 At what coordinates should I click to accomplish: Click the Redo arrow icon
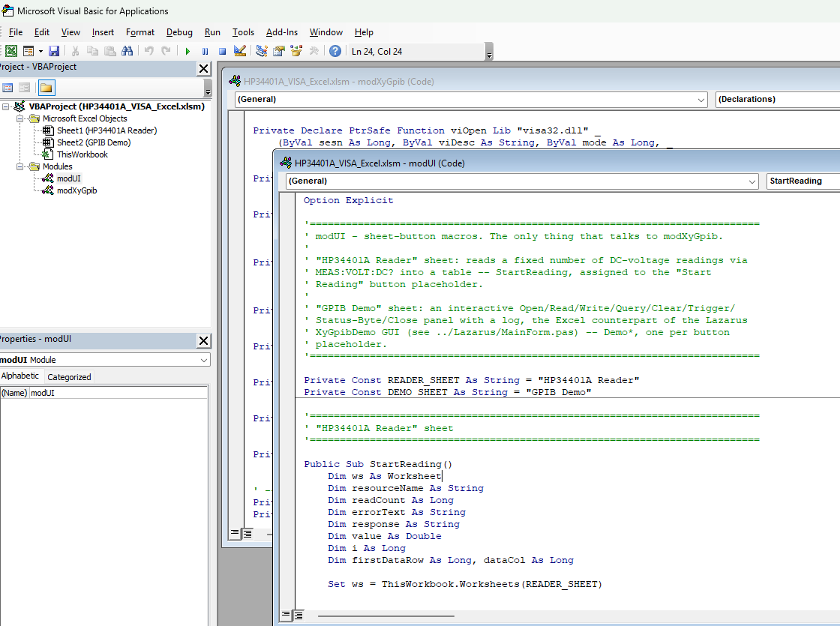[166, 51]
